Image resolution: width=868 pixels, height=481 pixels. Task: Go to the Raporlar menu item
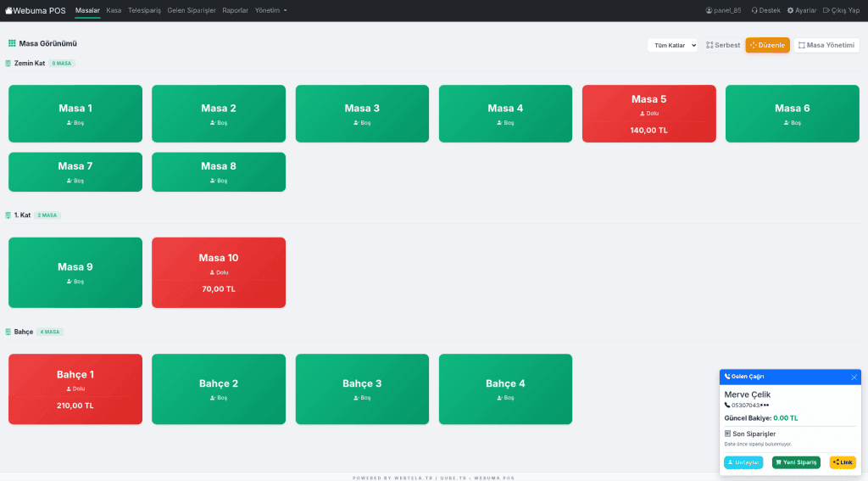pyautogui.click(x=235, y=10)
